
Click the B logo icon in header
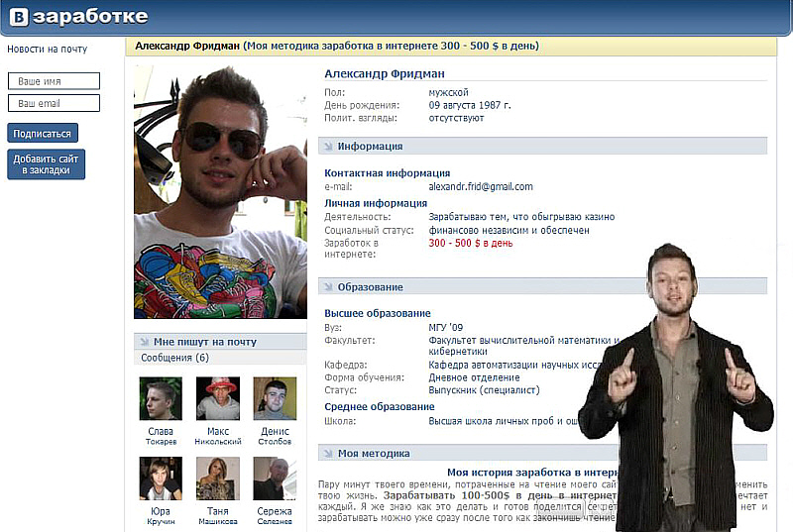point(19,17)
